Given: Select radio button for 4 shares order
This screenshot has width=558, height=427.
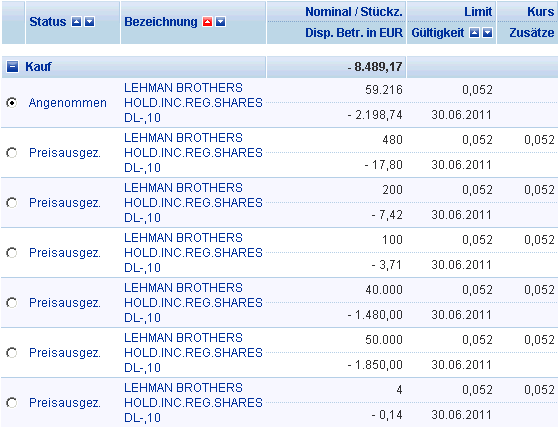Looking at the screenshot, I should coord(12,403).
